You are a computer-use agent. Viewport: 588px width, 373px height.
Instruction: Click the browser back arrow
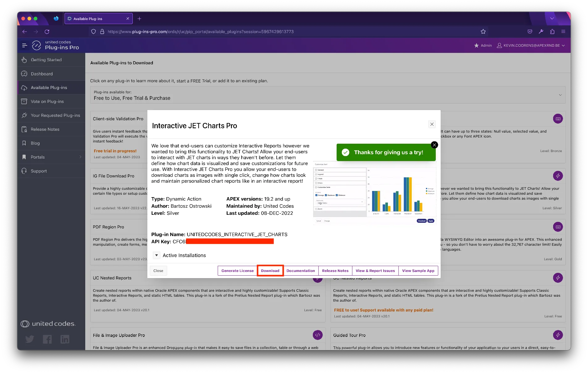point(25,32)
